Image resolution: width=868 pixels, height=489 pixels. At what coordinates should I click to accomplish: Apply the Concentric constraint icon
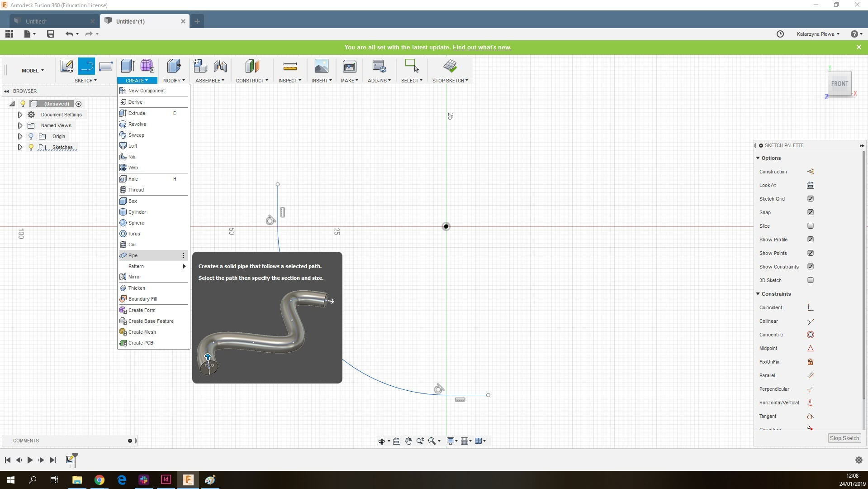point(811,335)
